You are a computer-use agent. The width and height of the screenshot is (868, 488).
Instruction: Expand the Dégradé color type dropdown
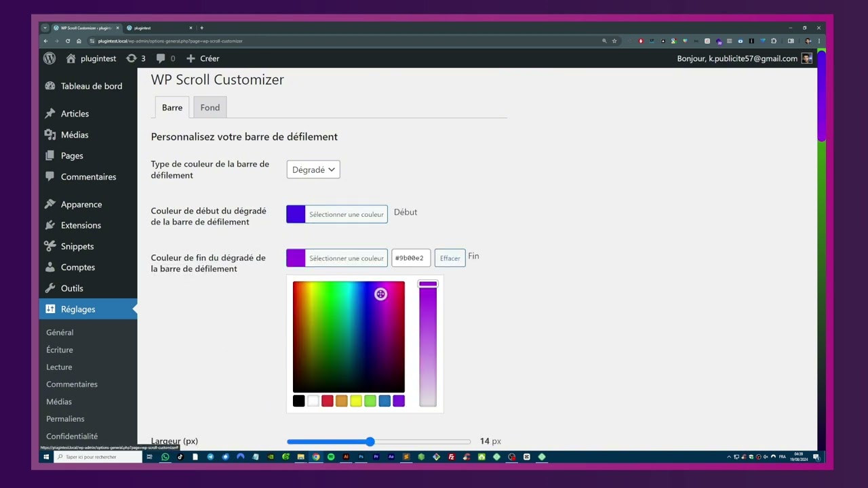coord(313,169)
